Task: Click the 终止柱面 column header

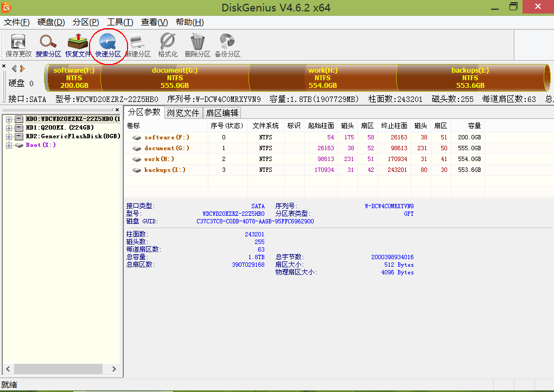Action: (394, 126)
